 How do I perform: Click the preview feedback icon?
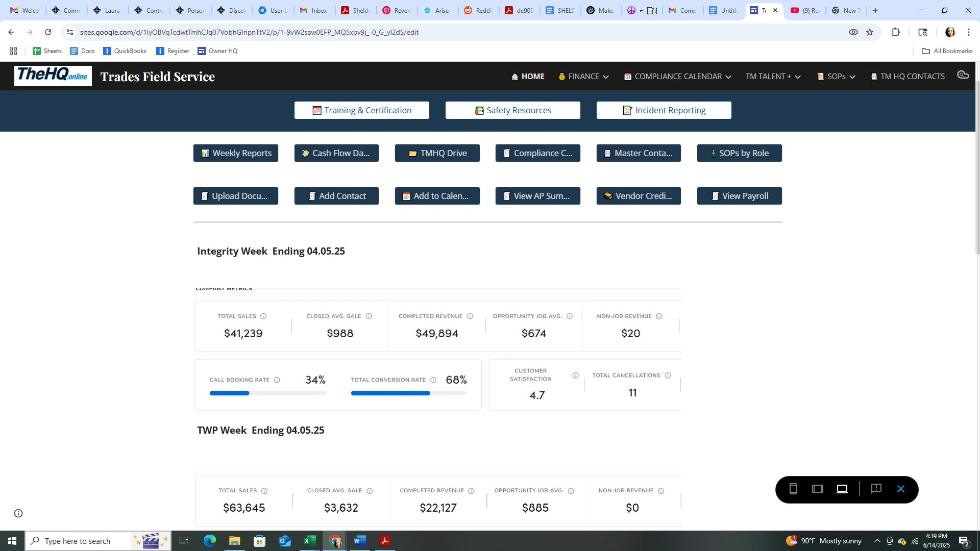pyautogui.click(x=876, y=489)
